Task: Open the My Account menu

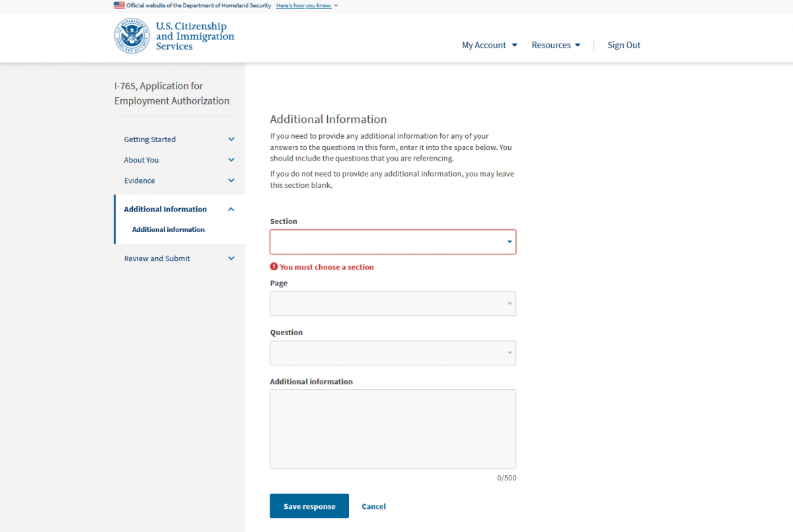Action: [484, 45]
